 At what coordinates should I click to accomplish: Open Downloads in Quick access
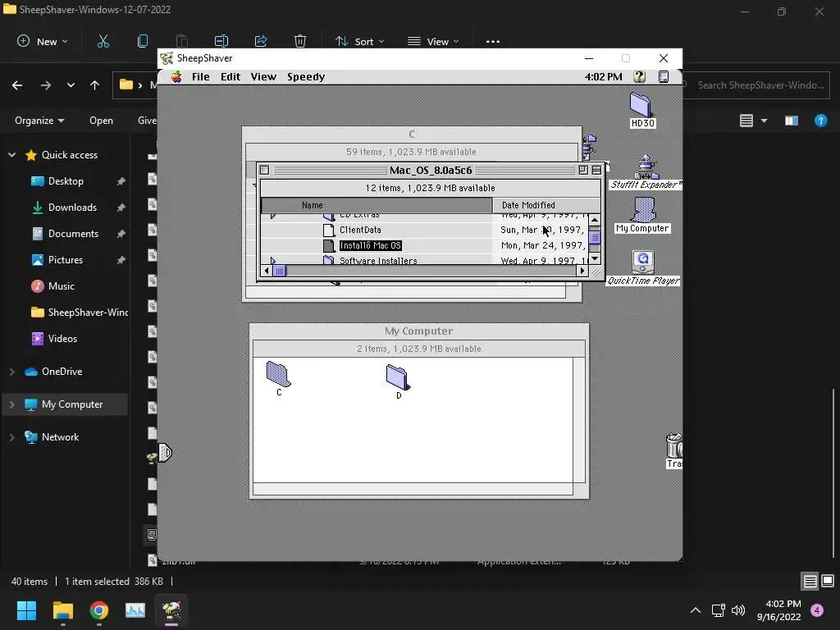72,208
